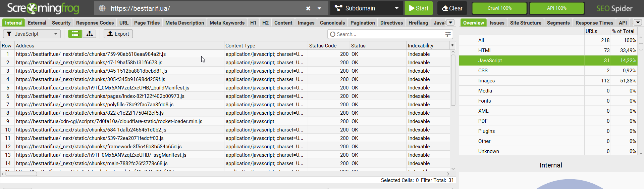The width and height of the screenshot is (644, 189).
Task: Open the Canonicals tab
Action: tap(332, 23)
